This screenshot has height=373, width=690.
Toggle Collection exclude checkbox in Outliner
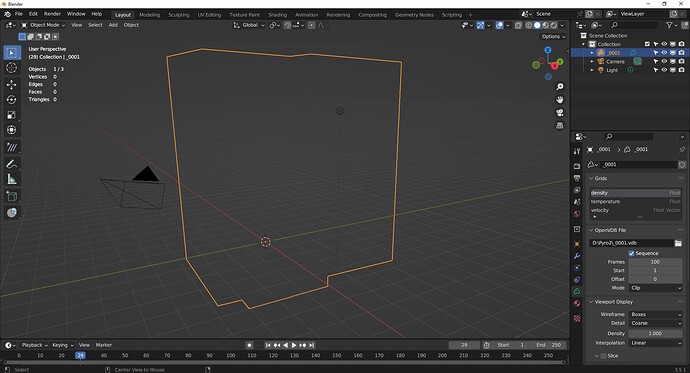[x=647, y=44]
